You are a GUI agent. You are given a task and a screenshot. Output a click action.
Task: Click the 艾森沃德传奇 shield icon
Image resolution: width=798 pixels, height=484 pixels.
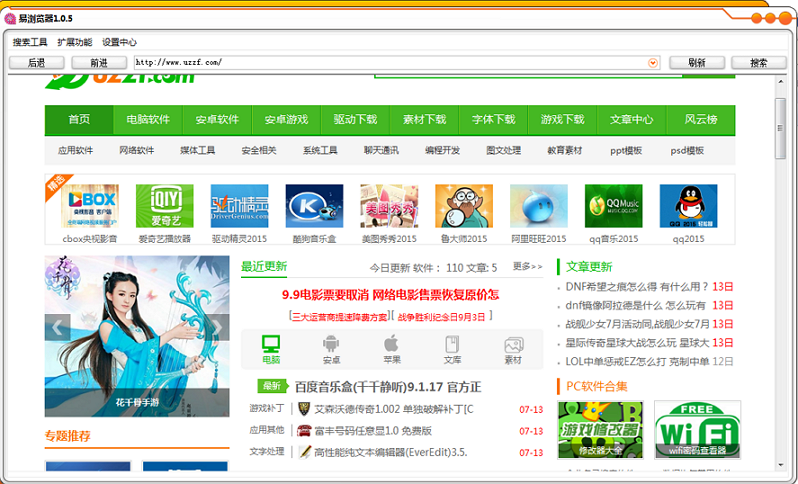304,409
